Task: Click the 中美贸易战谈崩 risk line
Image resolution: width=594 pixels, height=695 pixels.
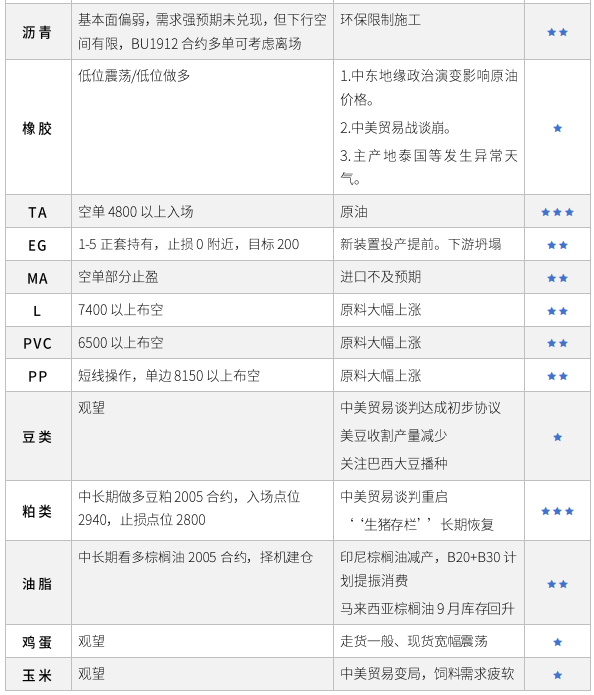Action: [x=395, y=128]
